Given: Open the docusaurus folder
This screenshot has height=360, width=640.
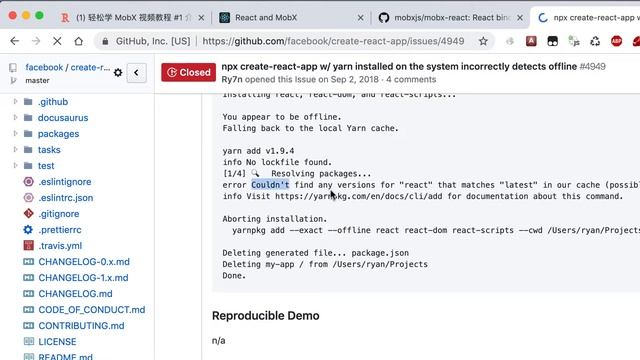Looking at the screenshot, I should (x=63, y=118).
